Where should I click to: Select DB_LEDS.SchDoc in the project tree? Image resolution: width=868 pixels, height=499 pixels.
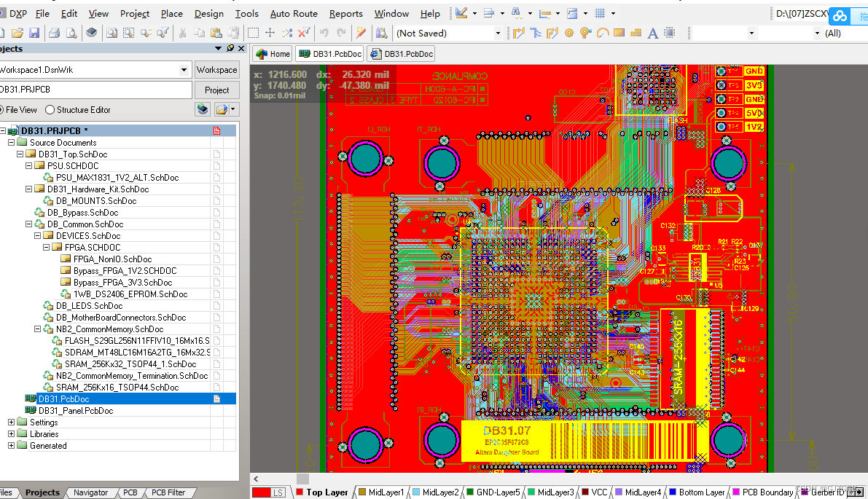(x=89, y=305)
